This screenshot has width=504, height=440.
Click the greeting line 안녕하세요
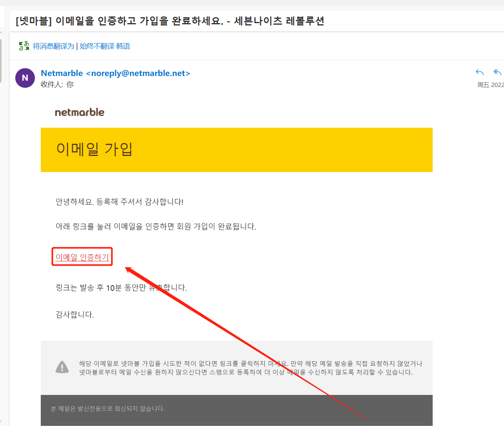point(120,202)
